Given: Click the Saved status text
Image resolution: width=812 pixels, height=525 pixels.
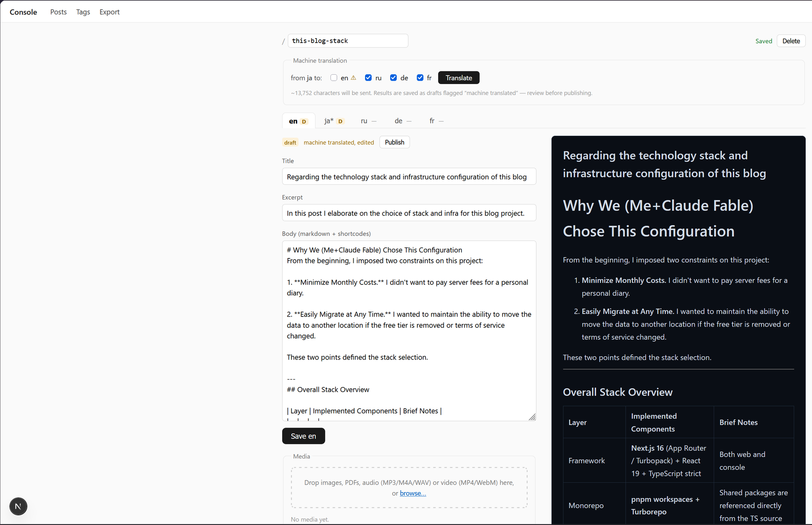Looking at the screenshot, I should tap(764, 41).
